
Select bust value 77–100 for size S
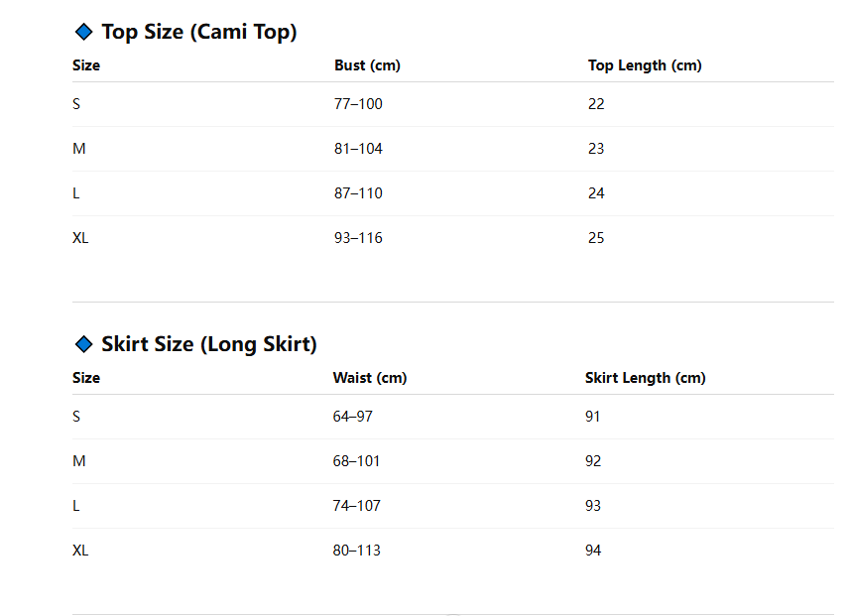(x=358, y=103)
